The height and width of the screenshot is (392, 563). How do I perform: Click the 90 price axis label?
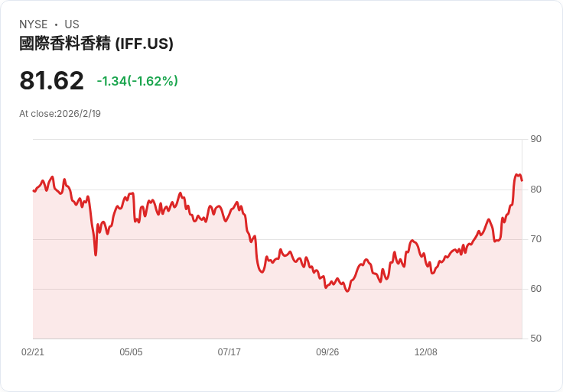pyautogui.click(x=535, y=139)
